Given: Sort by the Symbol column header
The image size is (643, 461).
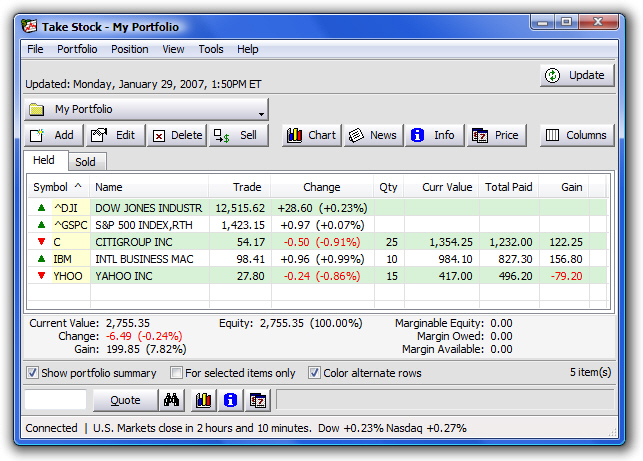Looking at the screenshot, I should [x=58, y=187].
